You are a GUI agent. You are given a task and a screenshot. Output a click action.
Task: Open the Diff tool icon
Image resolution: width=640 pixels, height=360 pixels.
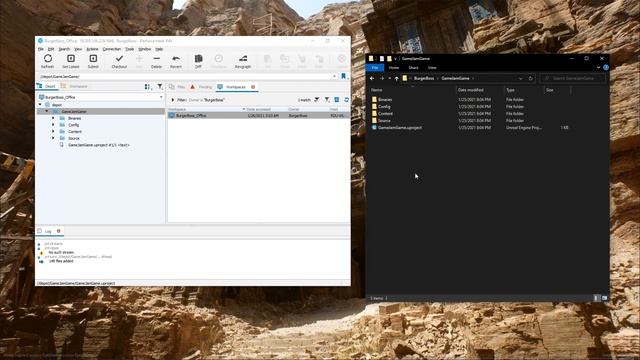coord(198,59)
